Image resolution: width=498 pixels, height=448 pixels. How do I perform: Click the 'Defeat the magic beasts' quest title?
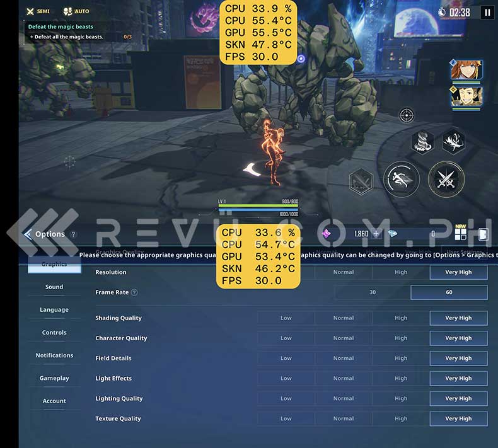(x=61, y=26)
